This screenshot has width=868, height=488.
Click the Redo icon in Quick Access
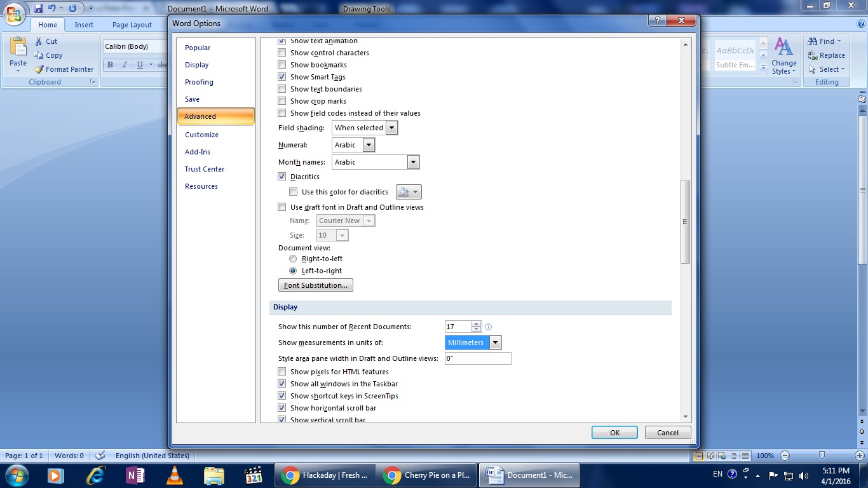pos(72,8)
